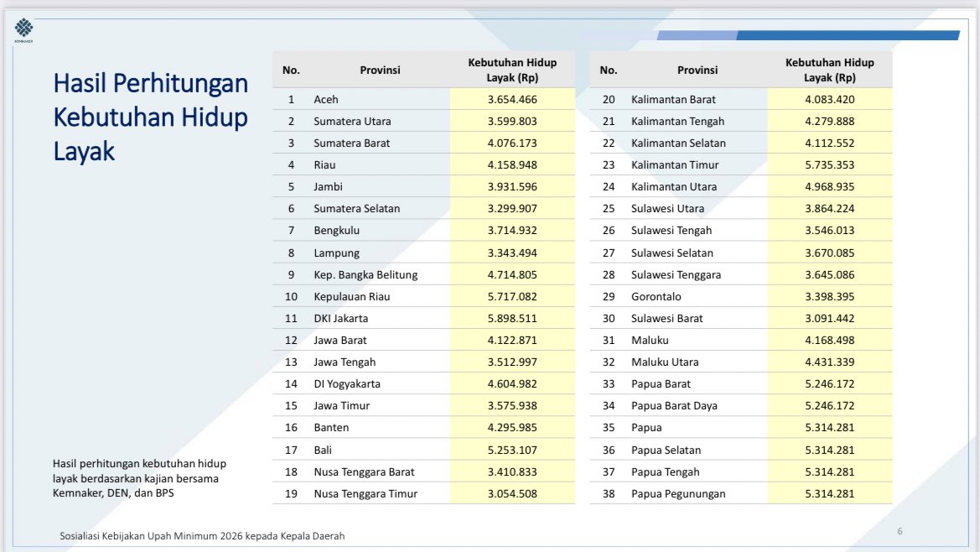Select Gorontalo value 3.398.395
The width and height of the screenshot is (980, 552).
(829, 297)
